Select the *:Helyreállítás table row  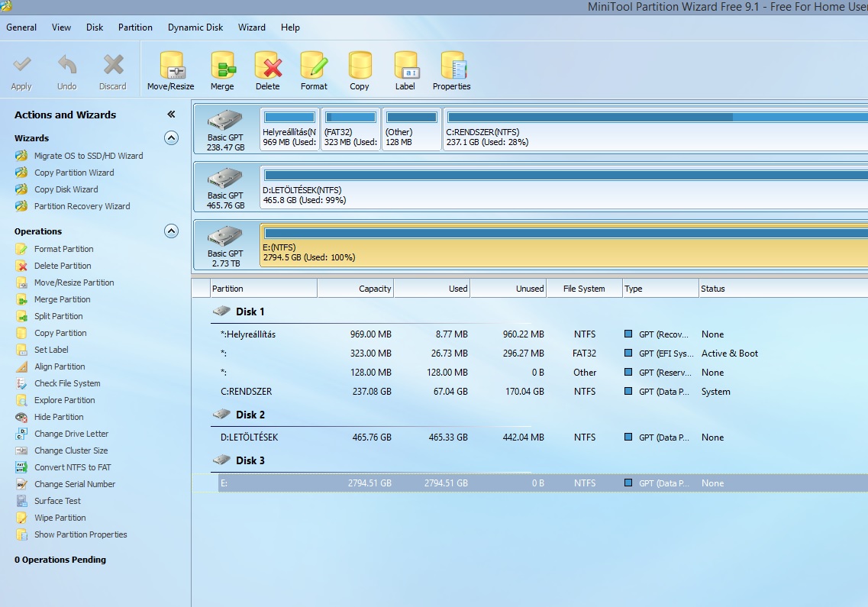530,334
